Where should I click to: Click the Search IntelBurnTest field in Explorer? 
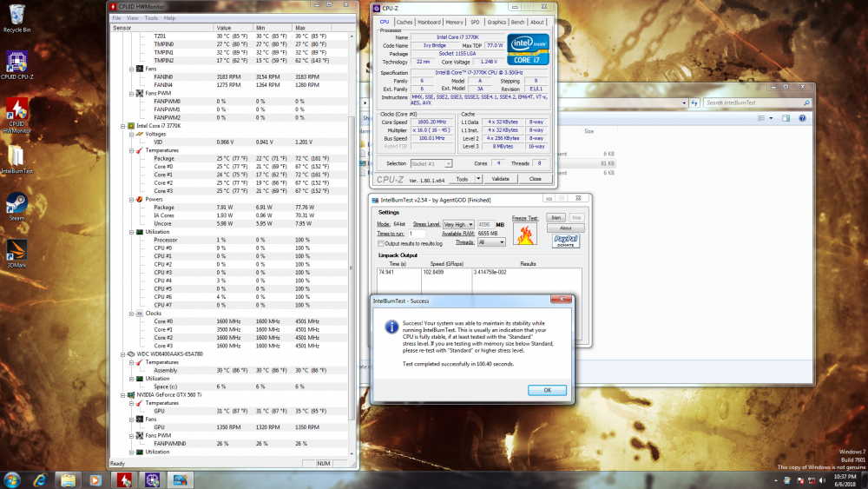[x=757, y=102]
